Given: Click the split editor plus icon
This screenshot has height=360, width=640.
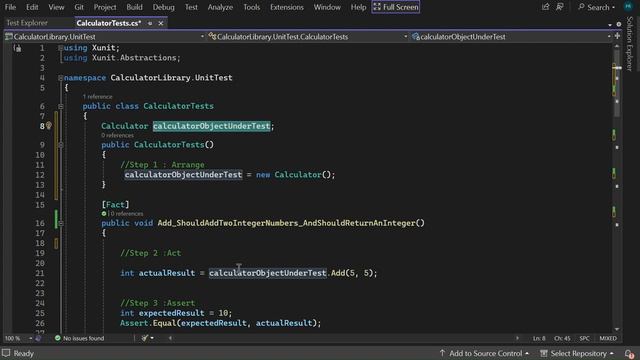Looking at the screenshot, I should (x=617, y=36).
